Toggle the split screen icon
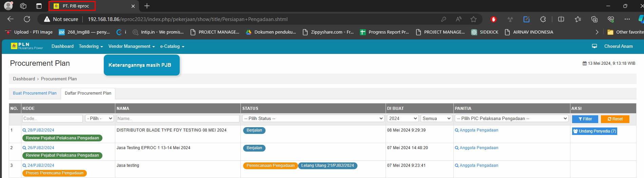The image size is (644, 178). 561,19
